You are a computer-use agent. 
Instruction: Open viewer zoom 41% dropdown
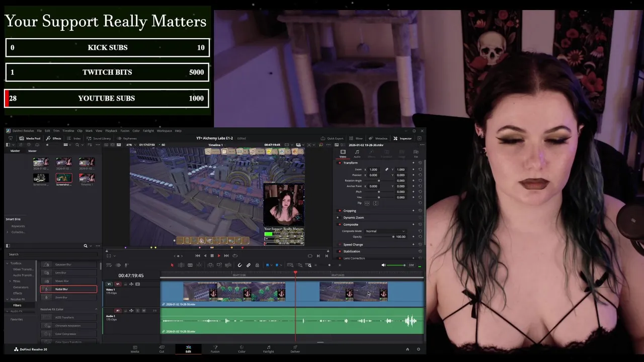pyautogui.click(x=132, y=145)
